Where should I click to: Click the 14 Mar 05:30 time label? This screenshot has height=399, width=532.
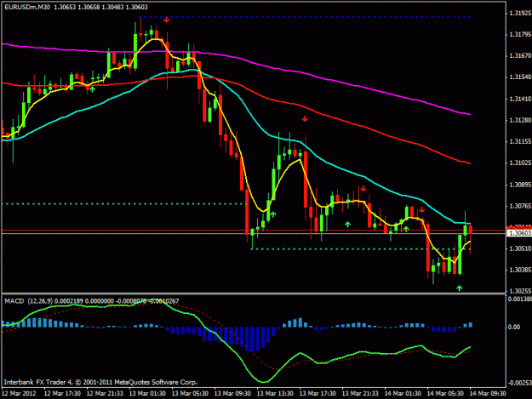point(445,394)
